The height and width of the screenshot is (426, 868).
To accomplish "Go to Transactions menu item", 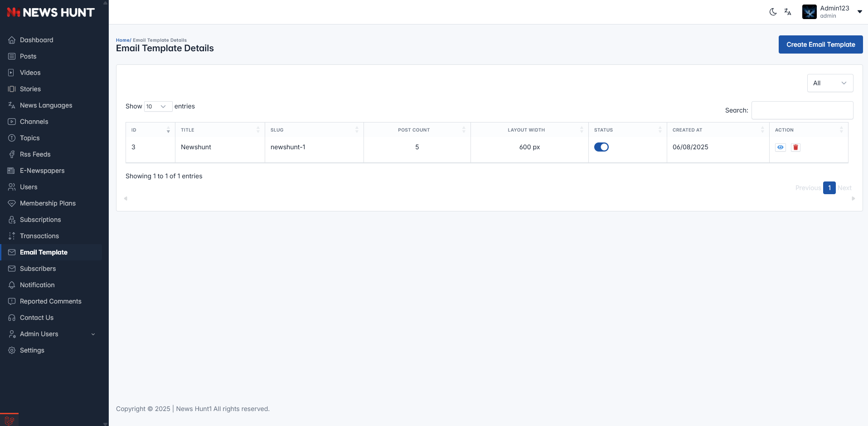I will (x=52, y=236).
